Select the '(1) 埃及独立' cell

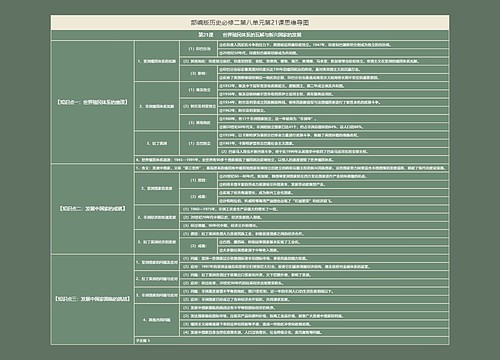coord(199,90)
